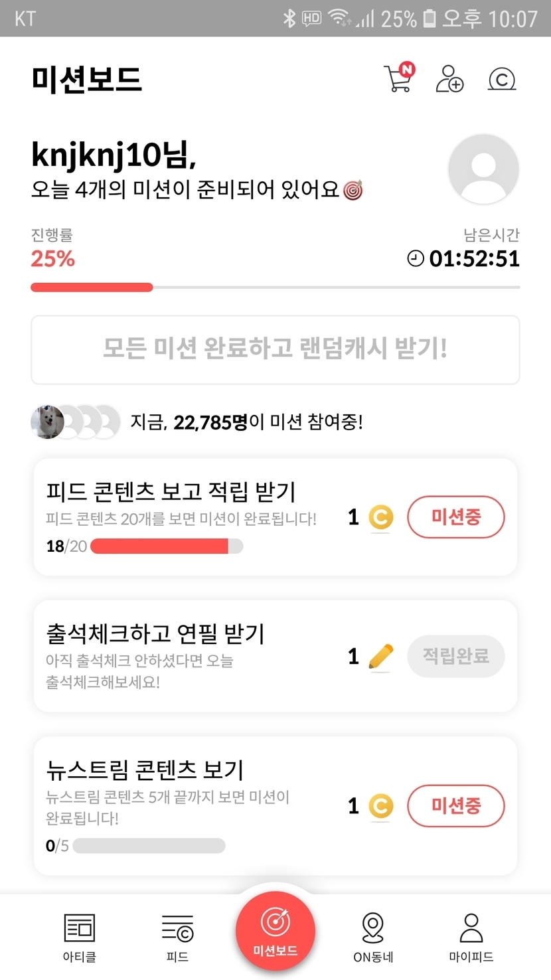The width and height of the screenshot is (551, 980).
Task: Tap the 적립완료 button for attendance check
Action: point(455,657)
